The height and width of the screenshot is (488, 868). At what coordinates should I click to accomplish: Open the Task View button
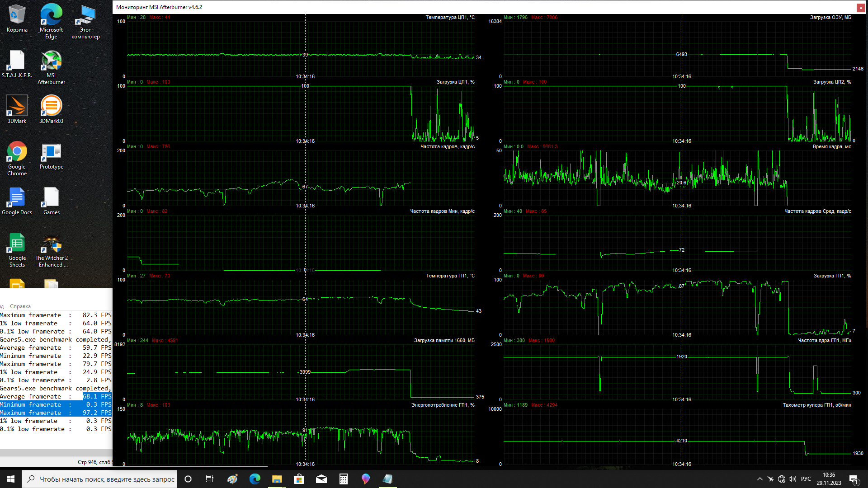tap(210, 479)
